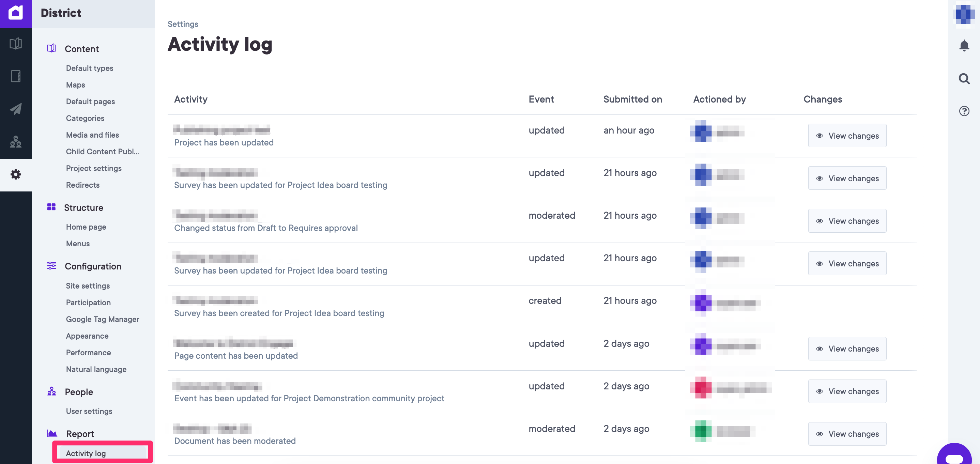980x464 pixels.
Task: Open the help question mark icon
Action: [x=964, y=111]
